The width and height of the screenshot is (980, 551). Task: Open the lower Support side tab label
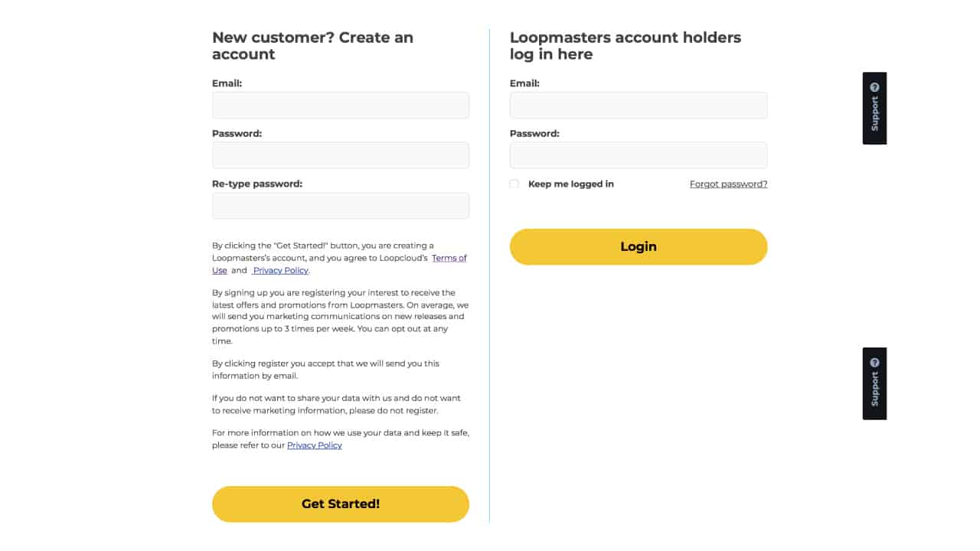(x=874, y=390)
